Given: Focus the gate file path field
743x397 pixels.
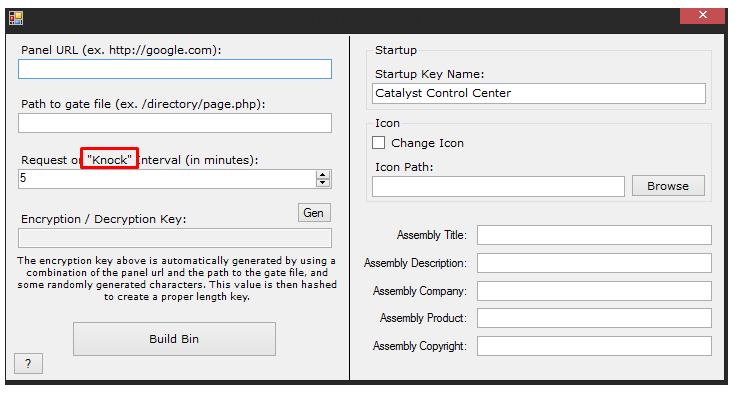Looking at the screenshot, I should pyautogui.click(x=175, y=123).
